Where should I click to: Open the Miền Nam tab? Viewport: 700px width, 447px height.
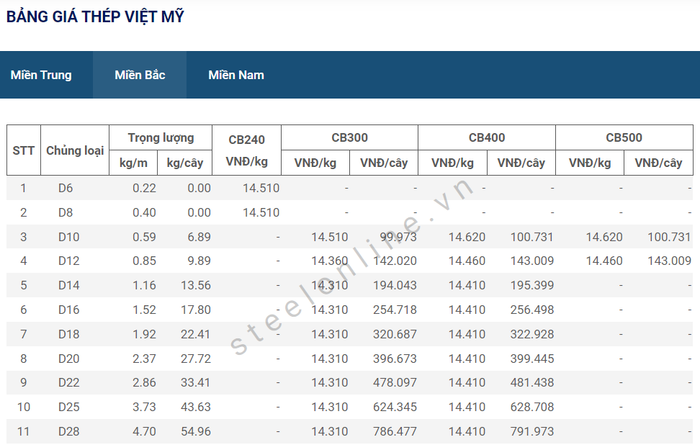pyautogui.click(x=236, y=75)
